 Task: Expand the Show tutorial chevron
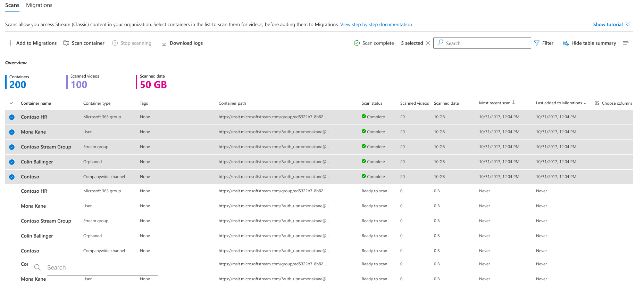click(628, 24)
